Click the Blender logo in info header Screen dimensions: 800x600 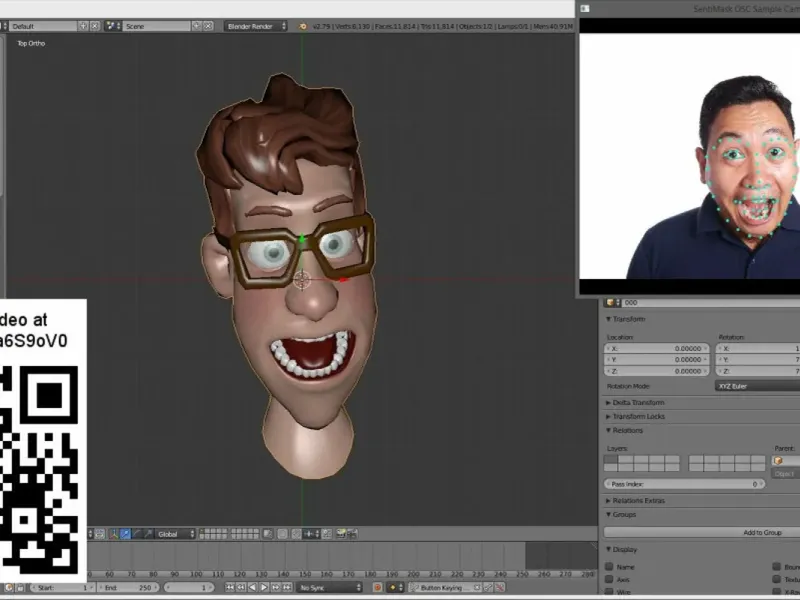(x=303, y=26)
